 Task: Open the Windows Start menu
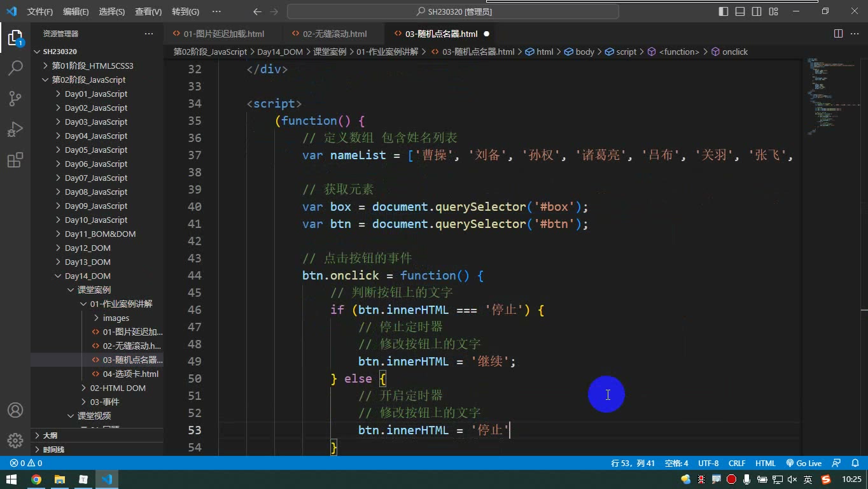point(11,479)
